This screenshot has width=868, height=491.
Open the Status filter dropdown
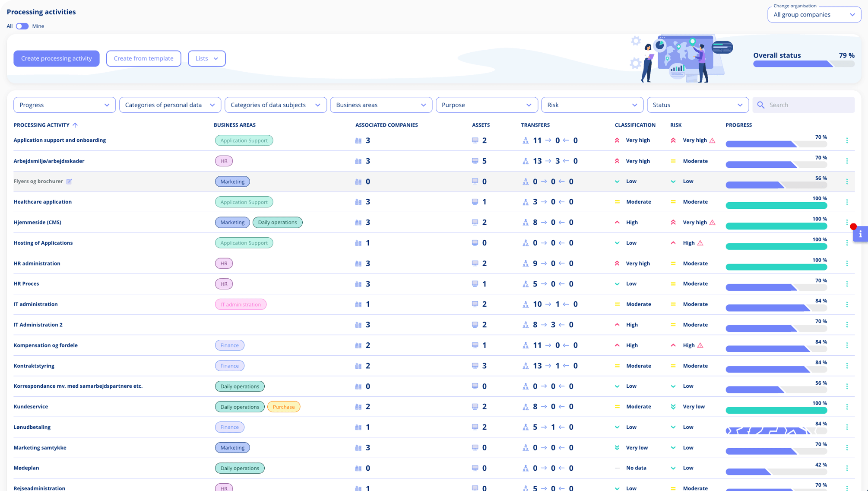698,105
